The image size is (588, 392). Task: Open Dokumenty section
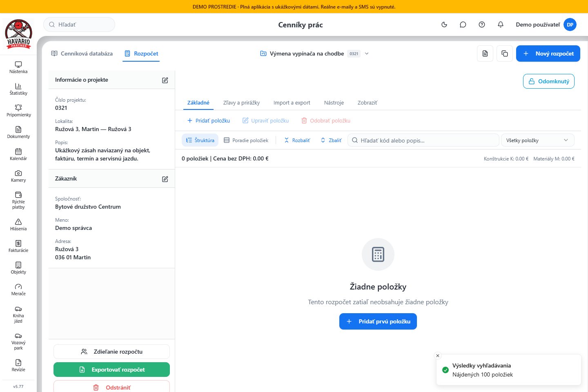click(18, 132)
